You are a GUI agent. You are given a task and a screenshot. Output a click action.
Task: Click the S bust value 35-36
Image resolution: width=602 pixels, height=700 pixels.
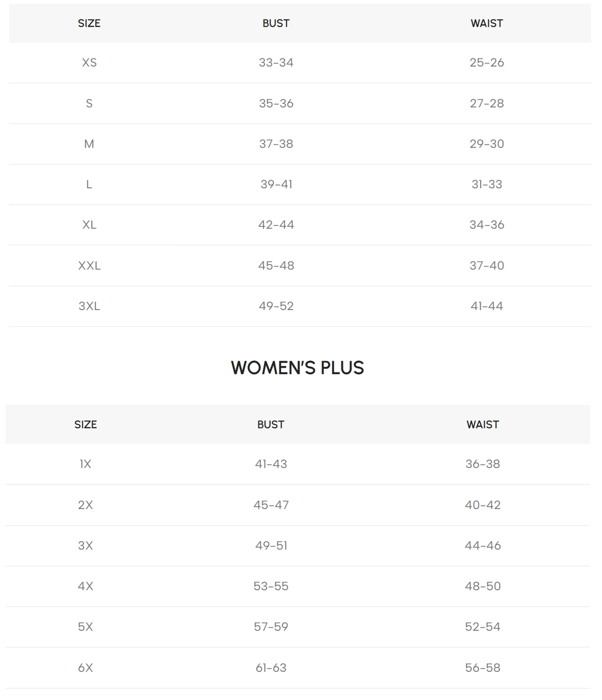pyautogui.click(x=276, y=103)
